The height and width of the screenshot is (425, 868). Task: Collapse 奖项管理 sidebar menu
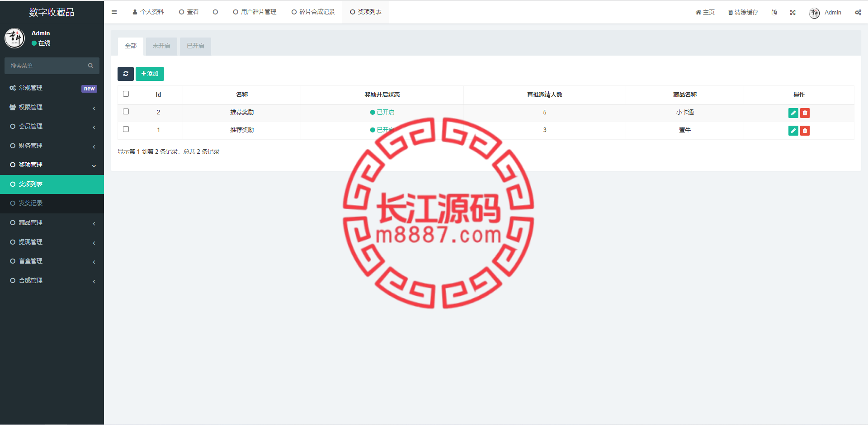click(52, 165)
